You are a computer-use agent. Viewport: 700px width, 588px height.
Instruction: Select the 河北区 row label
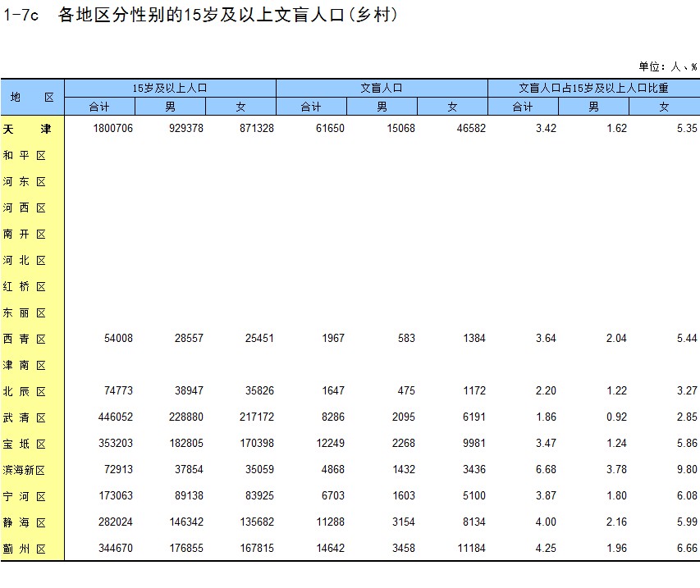tap(25, 260)
